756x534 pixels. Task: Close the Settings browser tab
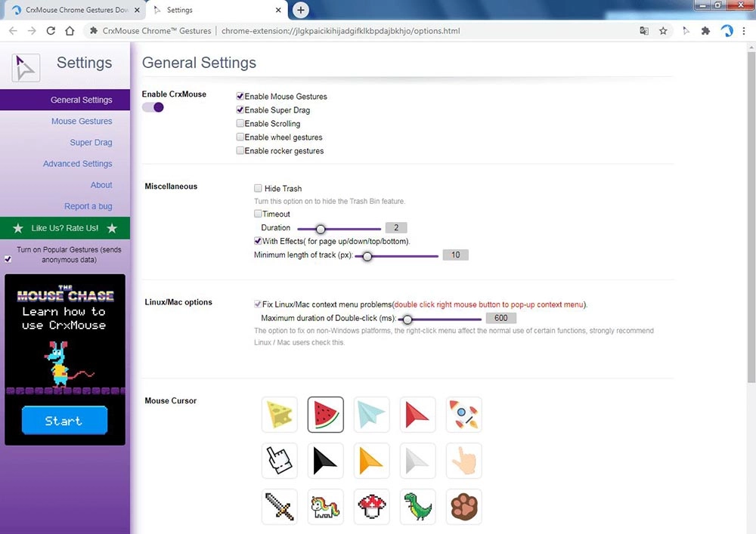coord(278,10)
